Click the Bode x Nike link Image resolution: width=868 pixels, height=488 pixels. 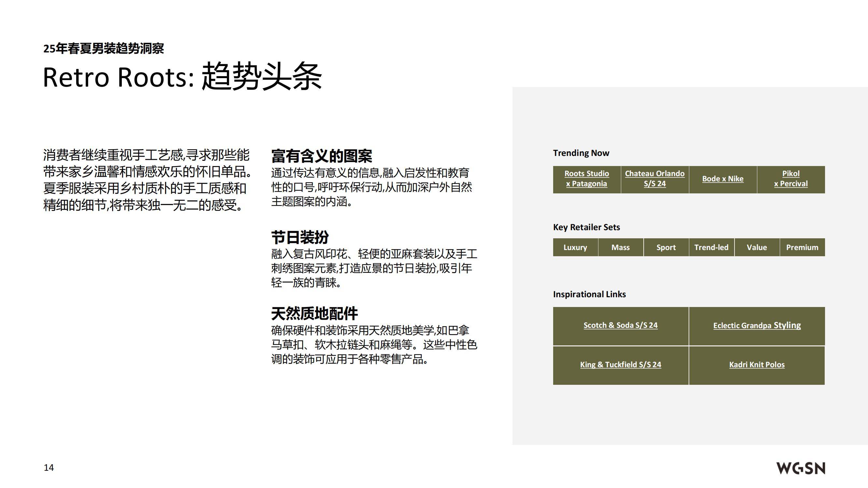pos(723,179)
